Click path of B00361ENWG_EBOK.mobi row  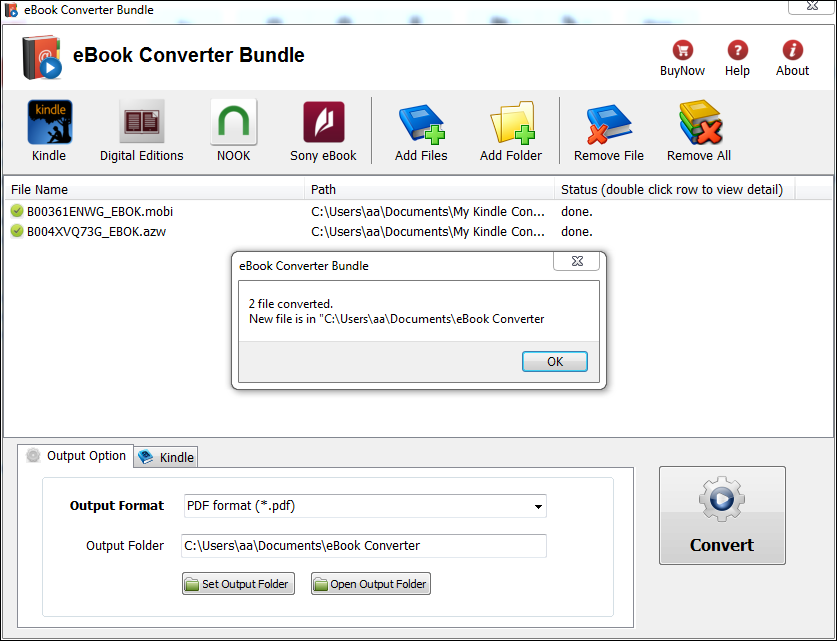click(x=428, y=211)
